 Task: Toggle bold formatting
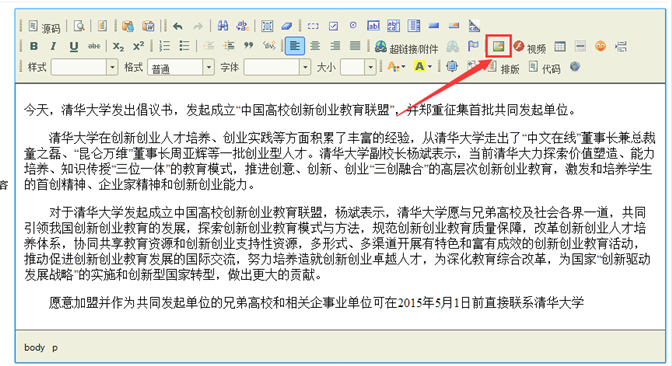(x=34, y=46)
